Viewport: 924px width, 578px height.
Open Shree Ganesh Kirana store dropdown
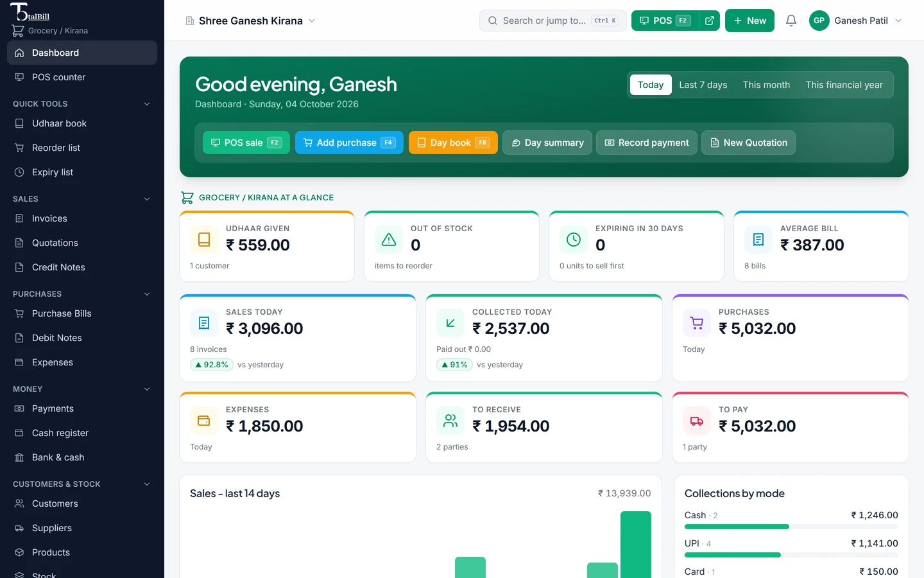pyautogui.click(x=251, y=21)
